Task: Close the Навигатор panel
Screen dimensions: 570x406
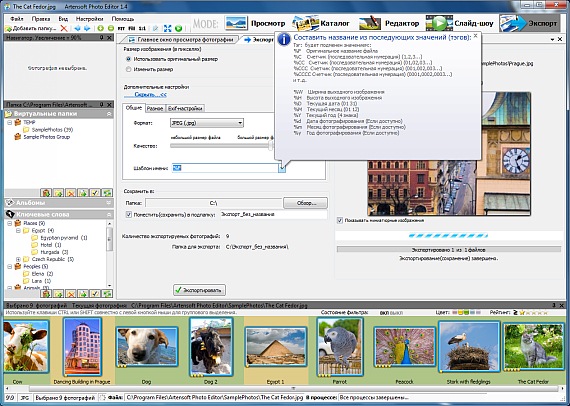Action: point(109,37)
